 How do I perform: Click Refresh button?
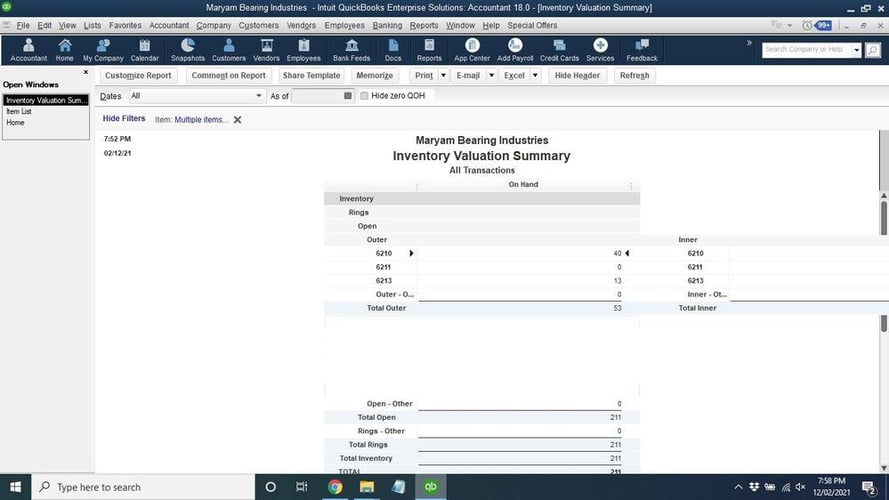[x=634, y=75]
